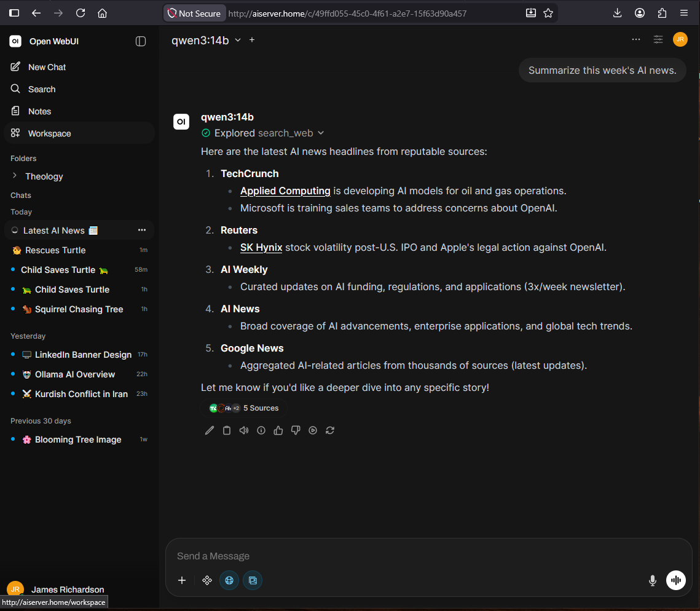Install the web app via address bar icon

click(531, 13)
